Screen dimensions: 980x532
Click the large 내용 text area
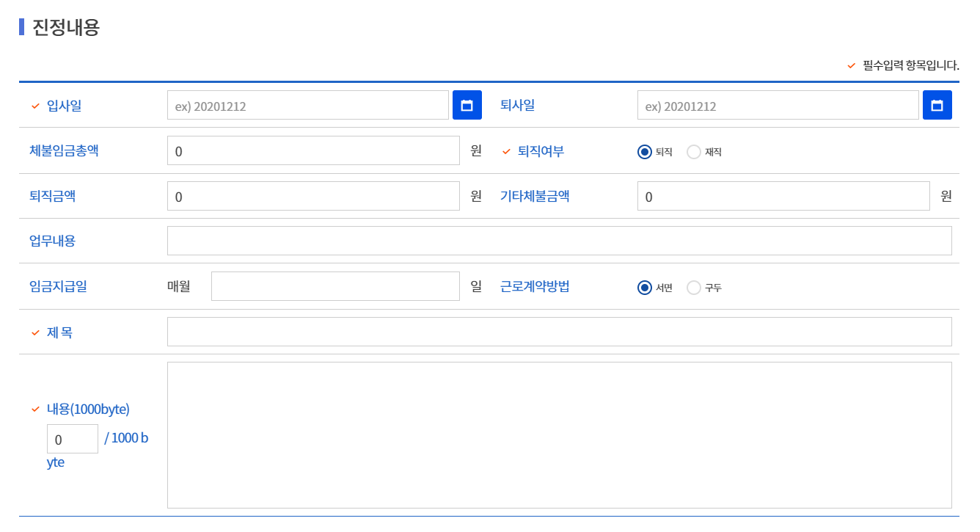tap(560, 435)
